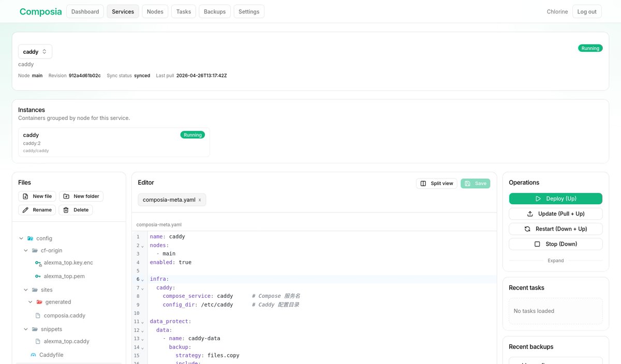Click the Stop (Down) button label
The height and width of the screenshot is (364, 621).
(561, 244)
